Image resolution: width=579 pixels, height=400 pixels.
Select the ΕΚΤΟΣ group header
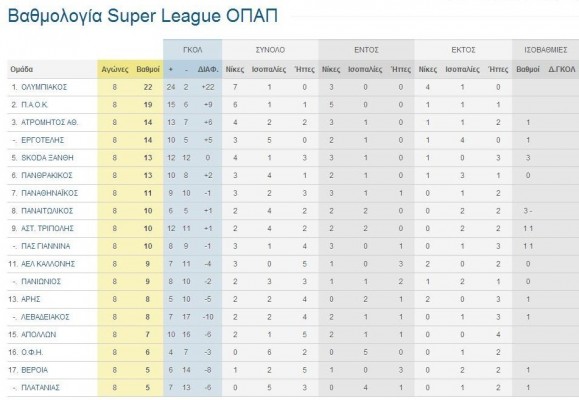tap(463, 50)
